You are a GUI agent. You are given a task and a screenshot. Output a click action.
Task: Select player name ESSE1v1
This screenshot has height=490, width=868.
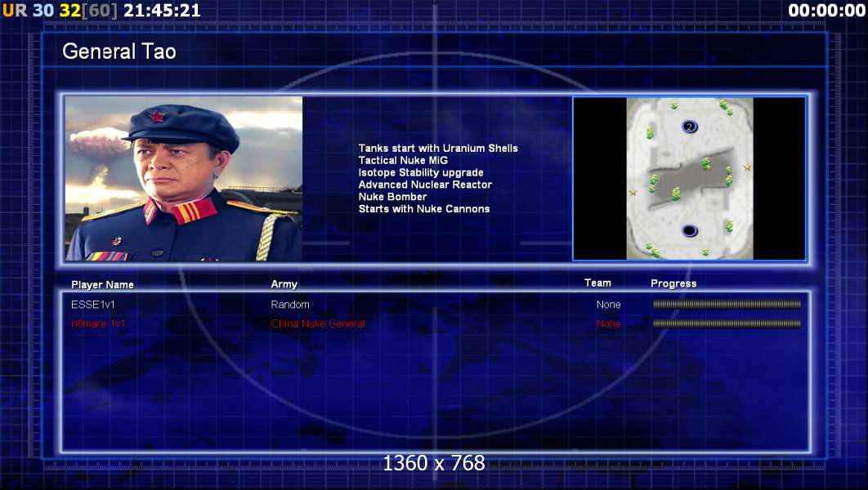[x=93, y=305]
